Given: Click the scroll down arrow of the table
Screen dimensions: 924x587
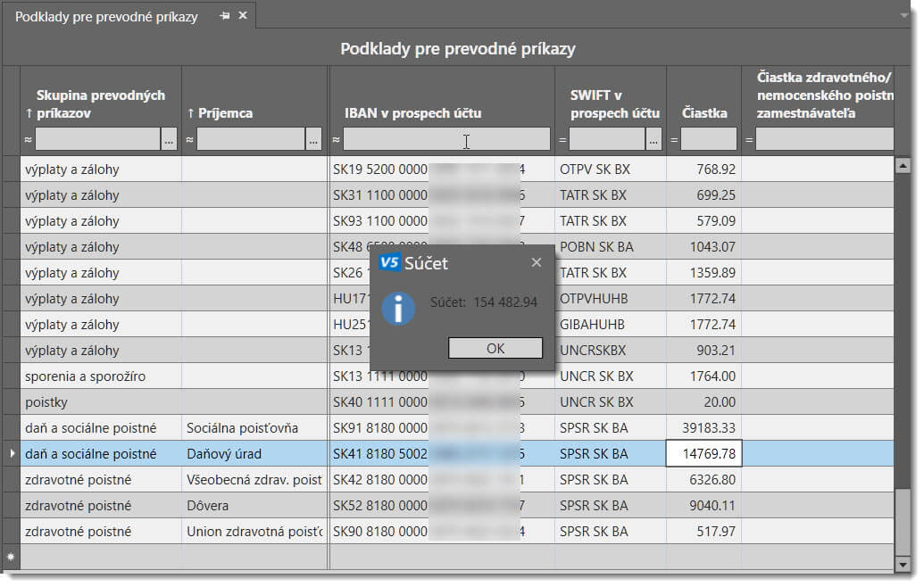Looking at the screenshot, I should click(903, 565).
